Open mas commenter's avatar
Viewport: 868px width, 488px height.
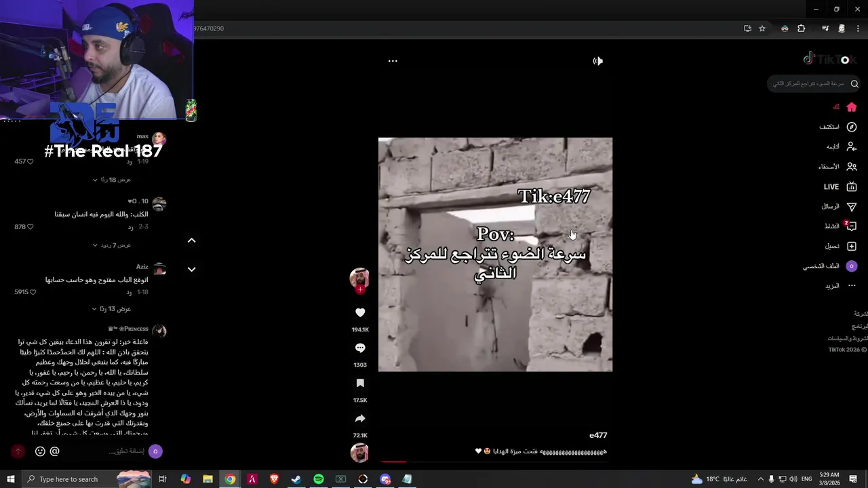pos(159,139)
